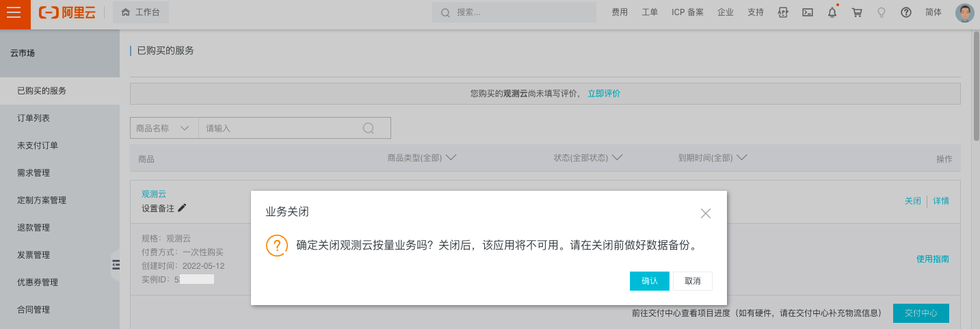The image size is (980, 329).
Task: Click the 交付中心 button
Action: [x=921, y=313]
